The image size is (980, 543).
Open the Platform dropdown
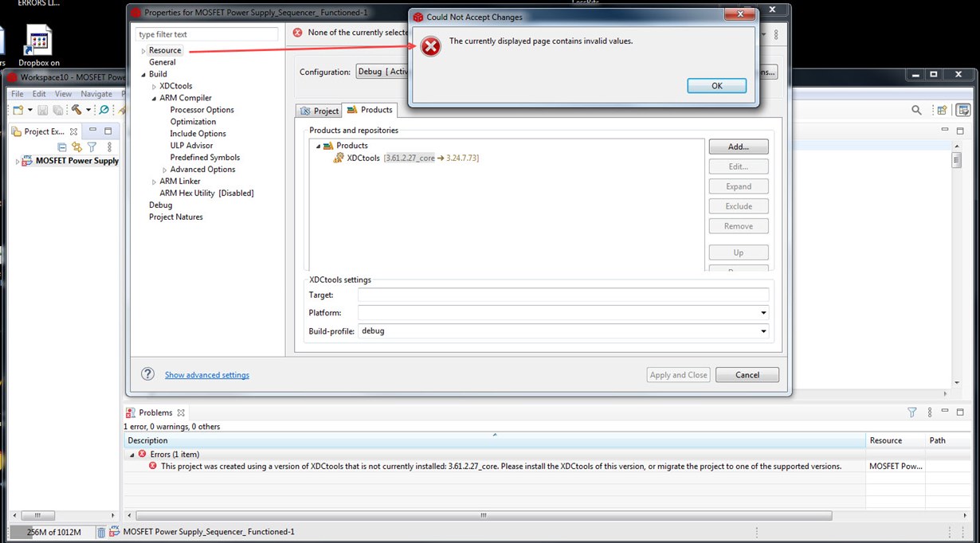tap(764, 313)
